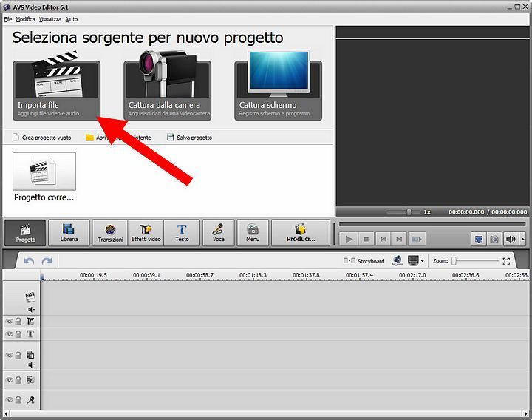Adjust the timeline Zoom slider

pyautogui.click(x=476, y=261)
